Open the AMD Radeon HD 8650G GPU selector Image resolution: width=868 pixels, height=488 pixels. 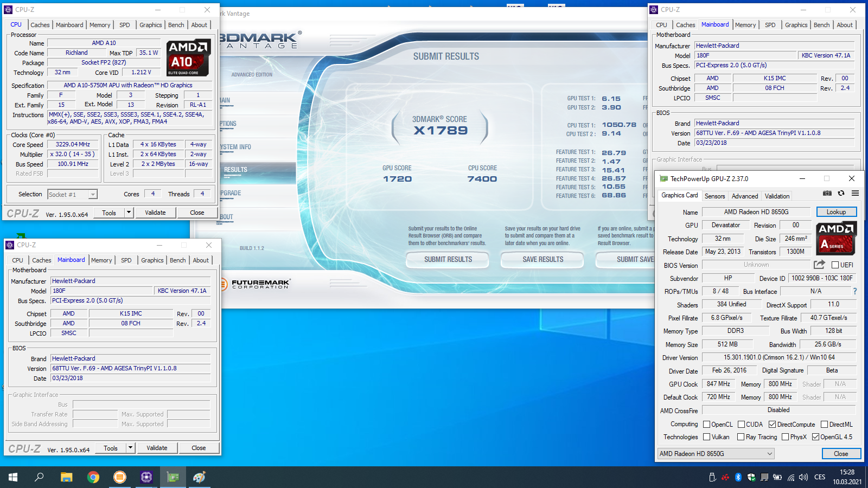pyautogui.click(x=716, y=454)
